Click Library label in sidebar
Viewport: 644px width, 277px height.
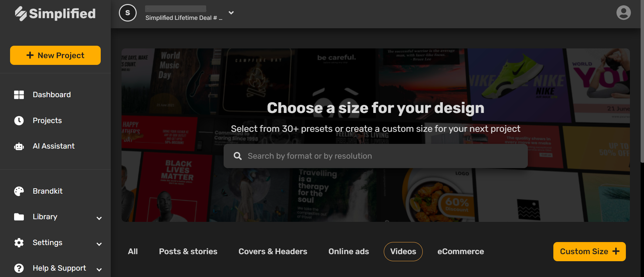pyautogui.click(x=45, y=217)
